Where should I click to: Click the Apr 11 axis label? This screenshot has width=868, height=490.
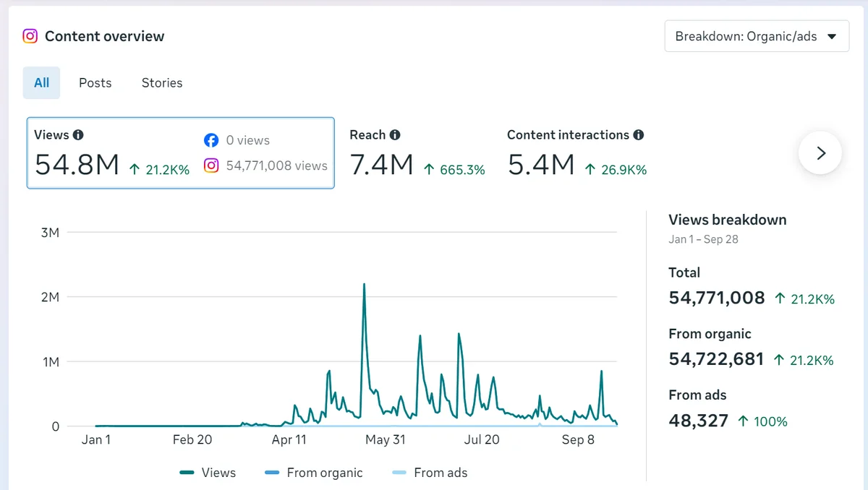pyautogui.click(x=289, y=439)
